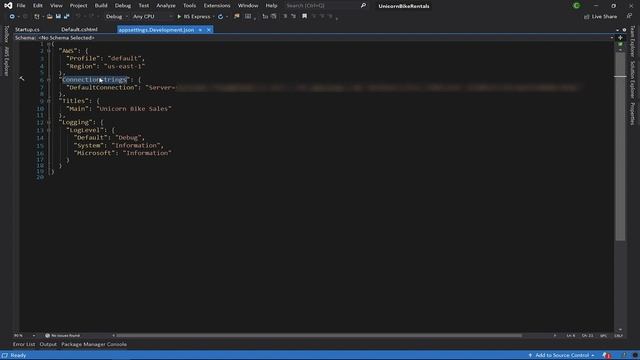Open the Debug menu
The height and width of the screenshot is (360, 640).
122,6
